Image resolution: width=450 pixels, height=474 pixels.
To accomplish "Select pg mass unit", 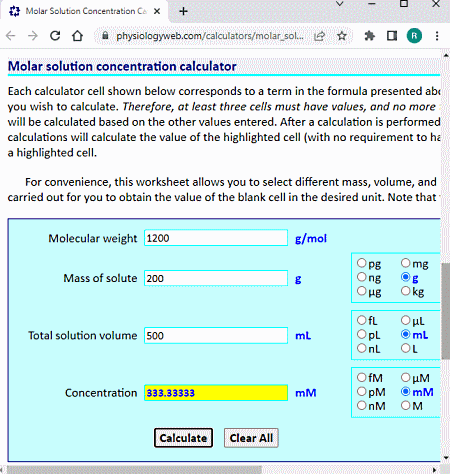I will [x=362, y=263].
